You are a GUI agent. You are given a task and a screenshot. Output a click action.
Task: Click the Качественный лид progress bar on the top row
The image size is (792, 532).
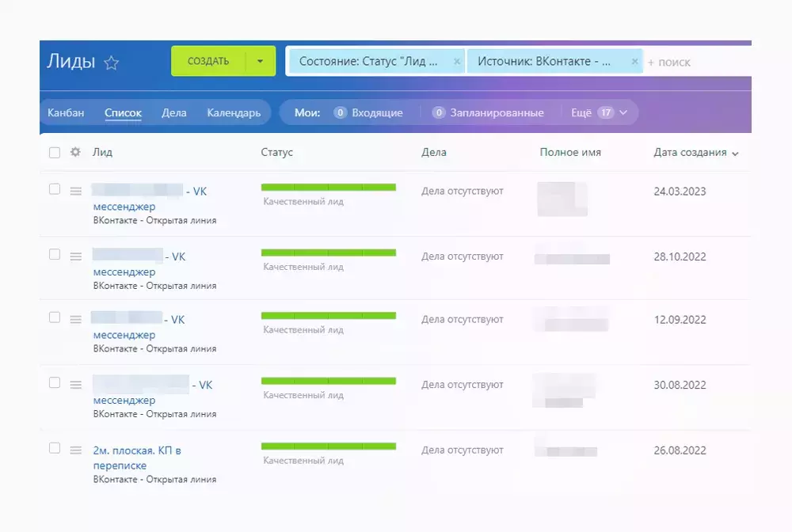[x=329, y=187]
